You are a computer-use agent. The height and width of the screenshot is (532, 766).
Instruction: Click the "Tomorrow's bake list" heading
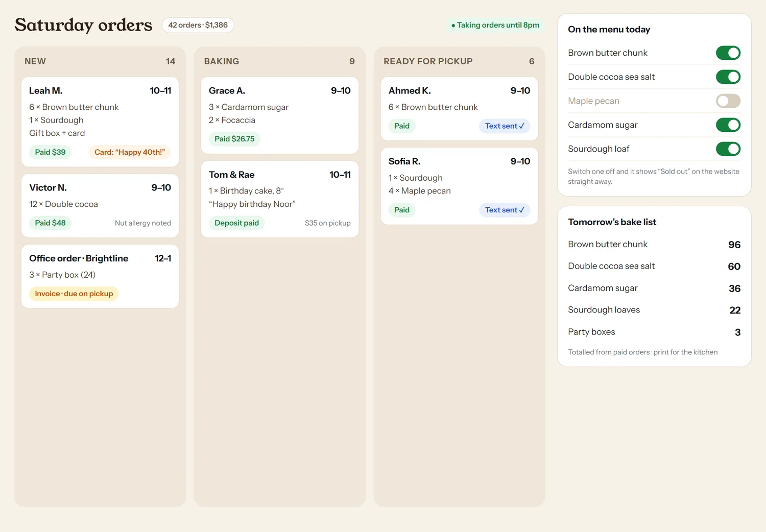pos(612,222)
